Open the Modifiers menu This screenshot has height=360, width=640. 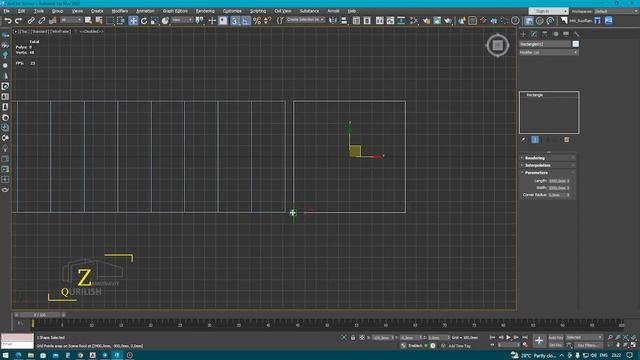pos(120,11)
